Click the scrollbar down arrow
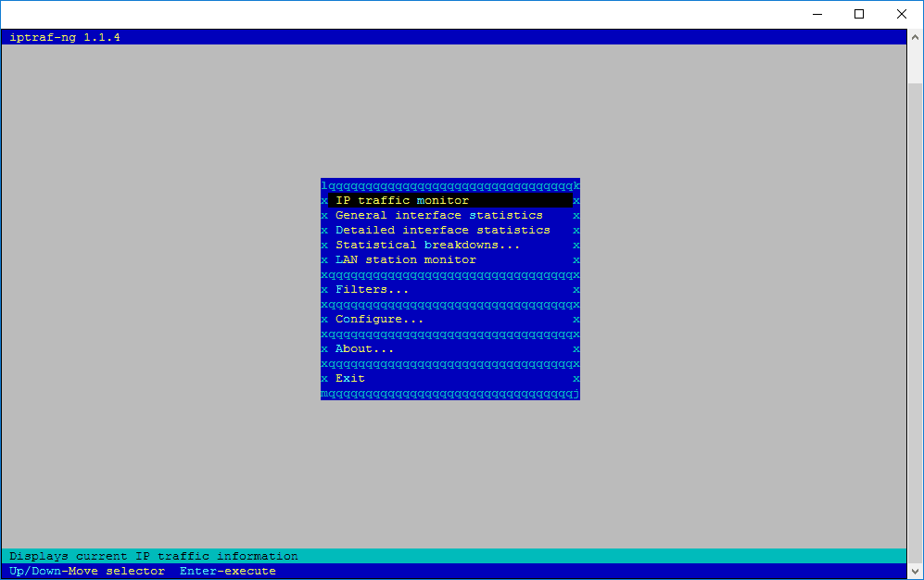Screen dimensions: 924x580 tap(915, 571)
